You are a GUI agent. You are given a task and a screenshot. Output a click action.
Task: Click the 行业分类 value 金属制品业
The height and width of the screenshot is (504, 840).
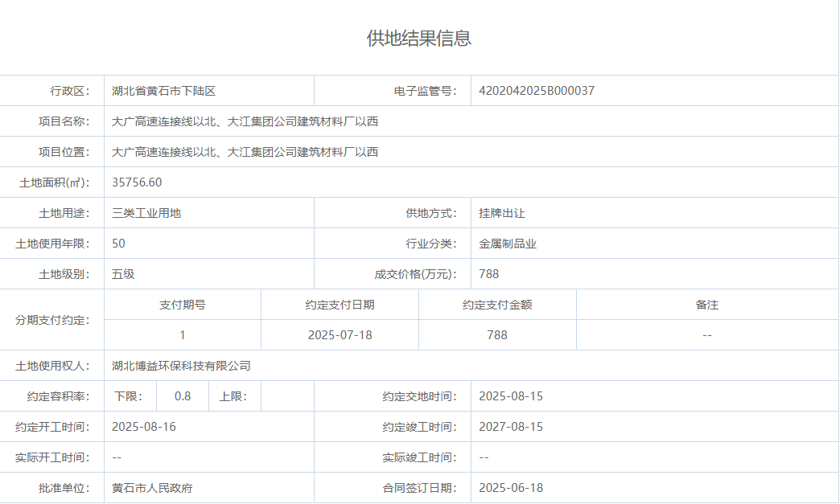[508, 244]
